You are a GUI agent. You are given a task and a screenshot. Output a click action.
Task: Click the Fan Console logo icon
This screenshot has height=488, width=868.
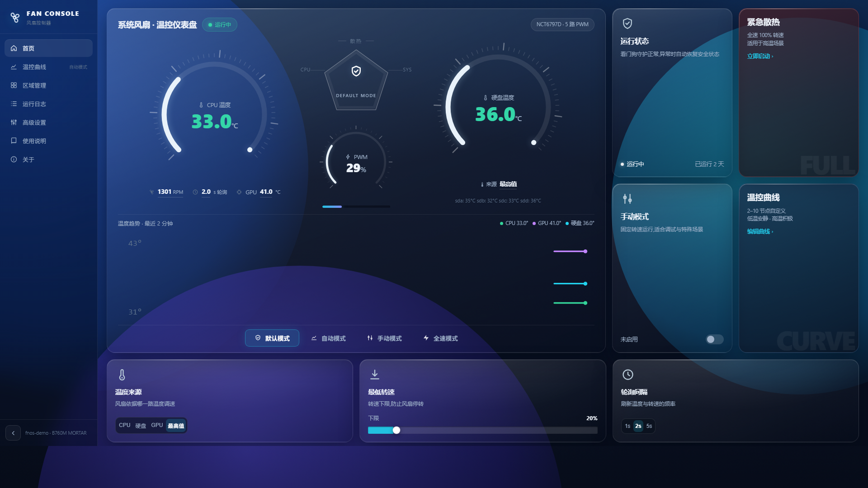click(15, 18)
